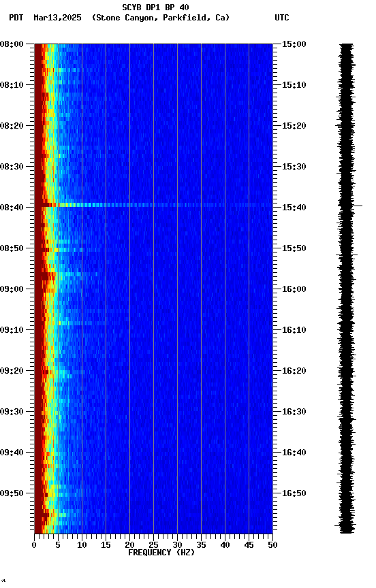Click the '5' frequency axis label
The width and height of the screenshot is (376, 588).
click(58, 546)
